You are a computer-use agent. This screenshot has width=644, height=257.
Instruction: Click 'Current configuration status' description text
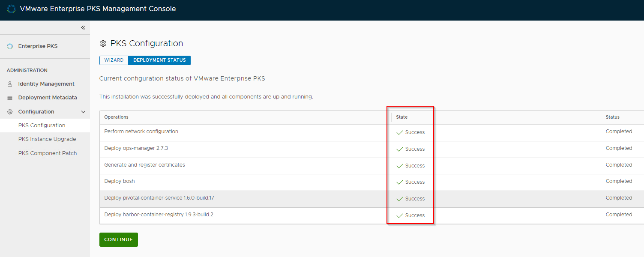point(182,79)
